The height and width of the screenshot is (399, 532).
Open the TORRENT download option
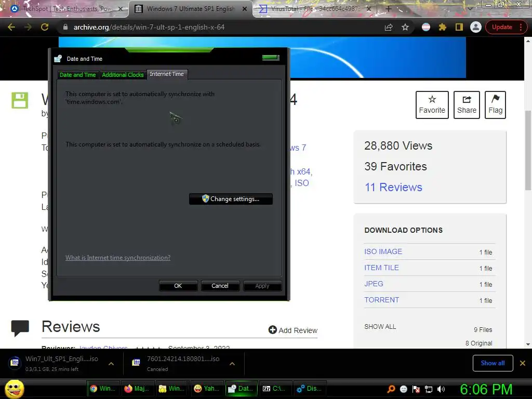click(381, 300)
